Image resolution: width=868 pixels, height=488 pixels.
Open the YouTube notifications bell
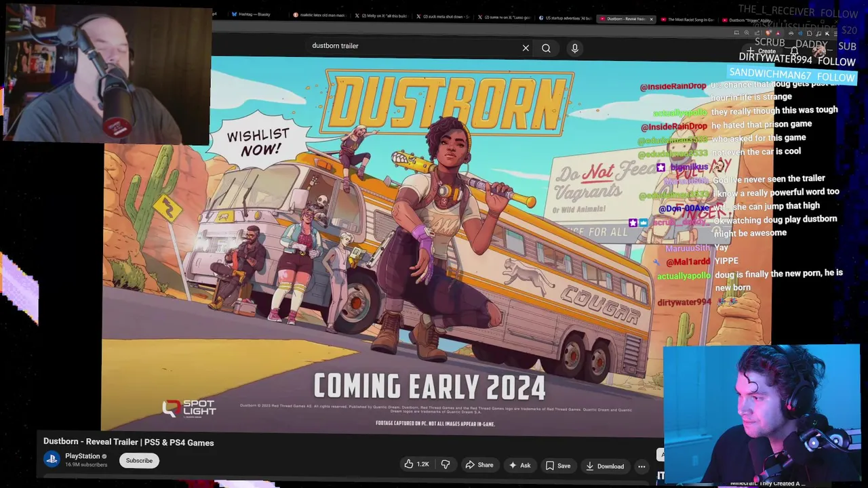tap(795, 52)
